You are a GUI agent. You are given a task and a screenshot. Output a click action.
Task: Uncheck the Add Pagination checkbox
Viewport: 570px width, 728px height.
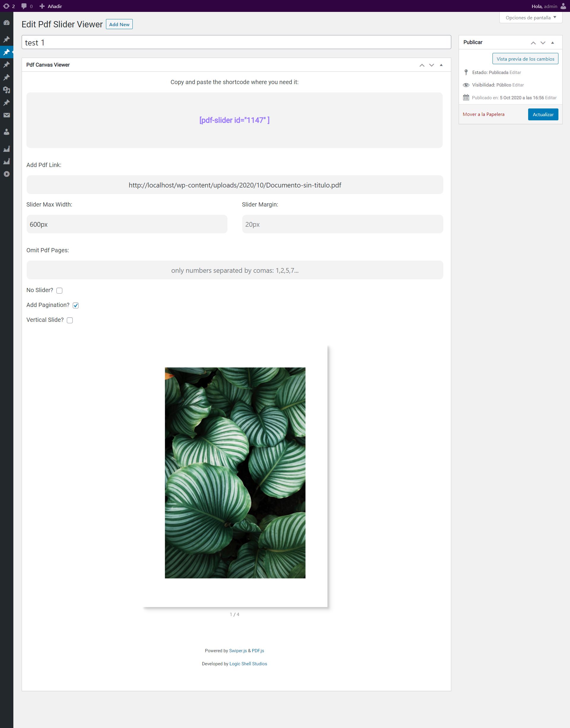point(76,305)
